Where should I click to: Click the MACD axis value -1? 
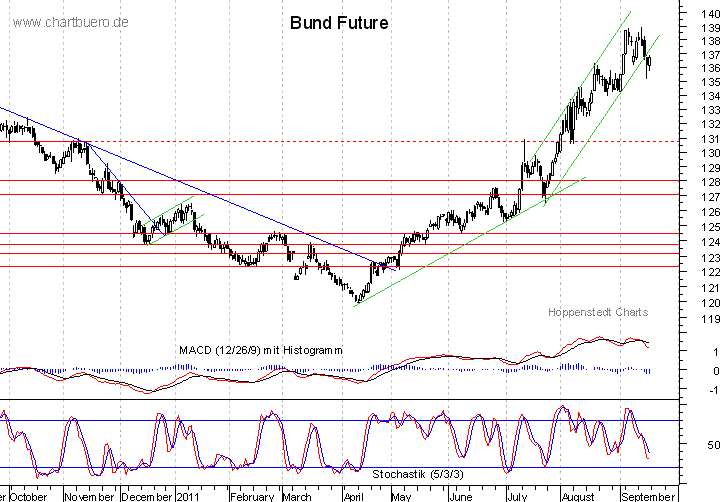point(714,390)
